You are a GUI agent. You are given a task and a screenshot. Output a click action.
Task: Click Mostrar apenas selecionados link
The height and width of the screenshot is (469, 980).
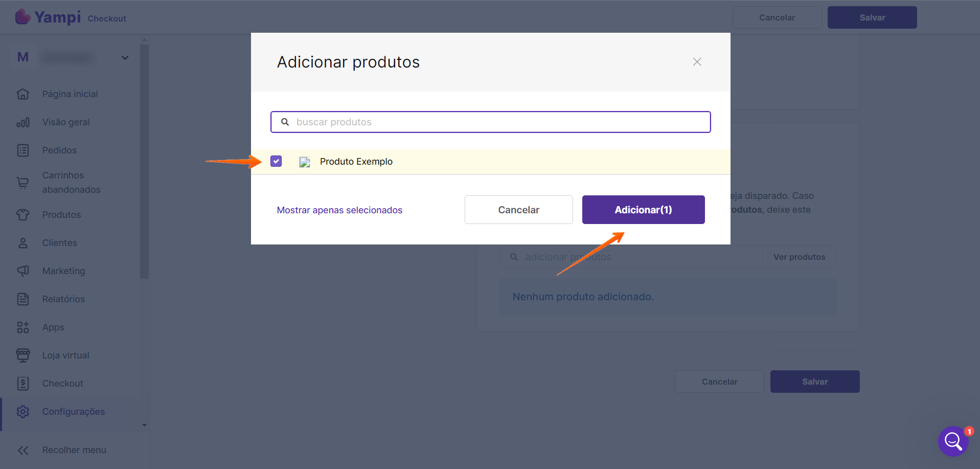coord(339,210)
